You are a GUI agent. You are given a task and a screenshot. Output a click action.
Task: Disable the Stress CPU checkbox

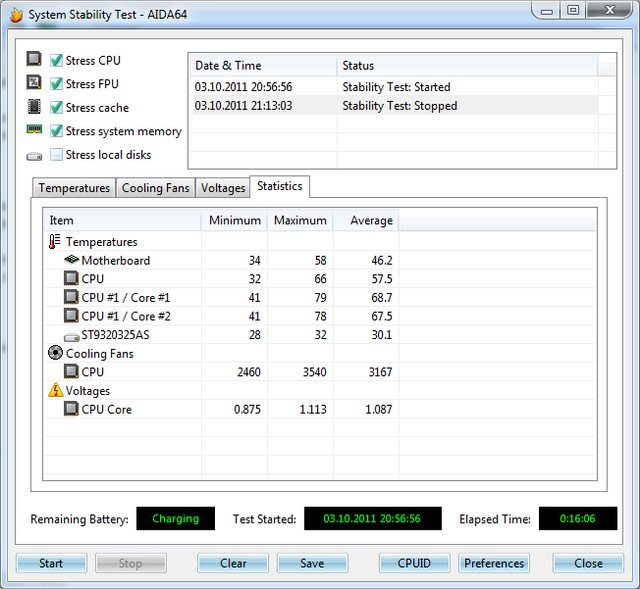(x=57, y=60)
